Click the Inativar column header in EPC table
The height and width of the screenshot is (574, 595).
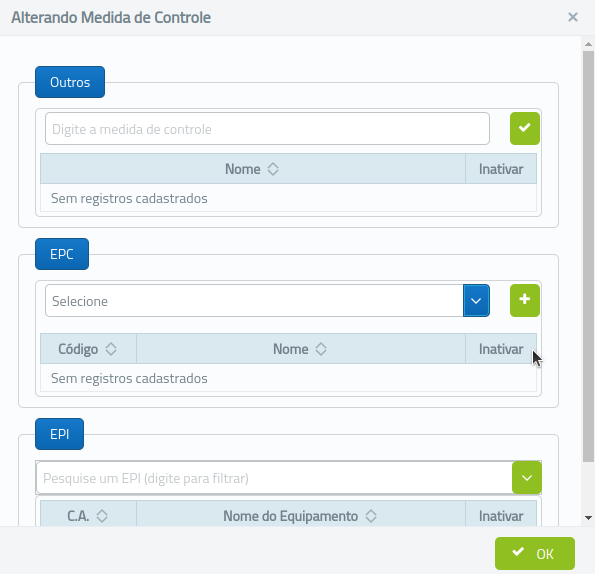[501, 349]
